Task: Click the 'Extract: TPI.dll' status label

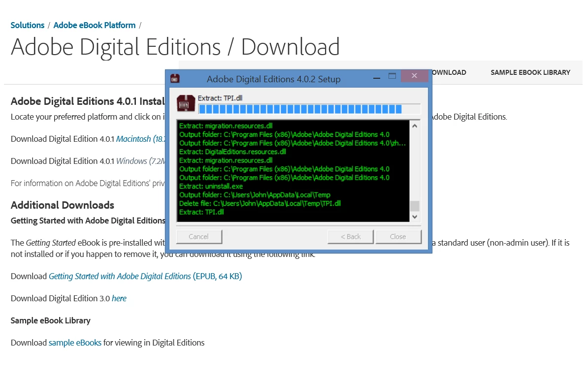Action: pyautogui.click(x=220, y=98)
